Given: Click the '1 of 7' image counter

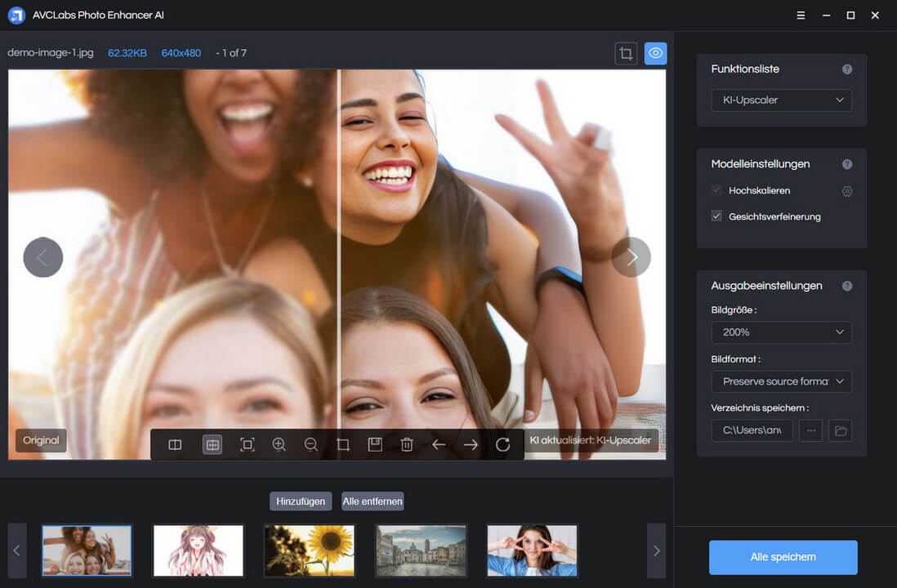Looking at the screenshot, I should [x=234, y=53].
